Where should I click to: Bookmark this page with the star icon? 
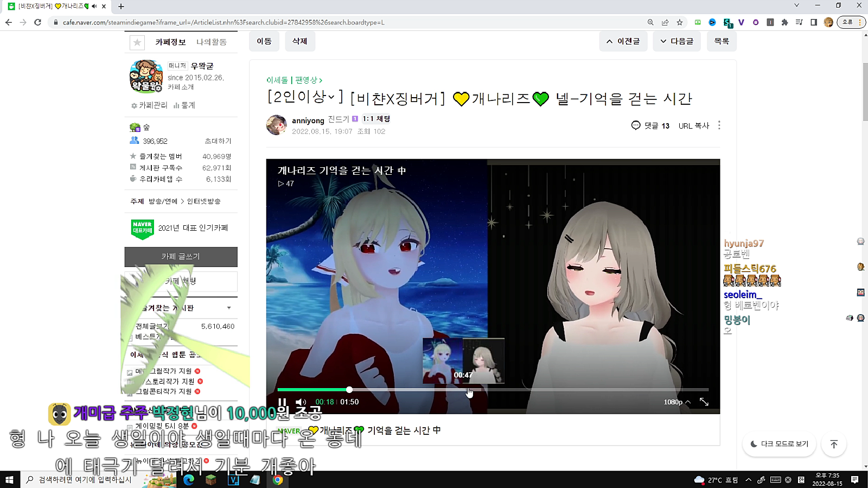[x=680, y=22]
